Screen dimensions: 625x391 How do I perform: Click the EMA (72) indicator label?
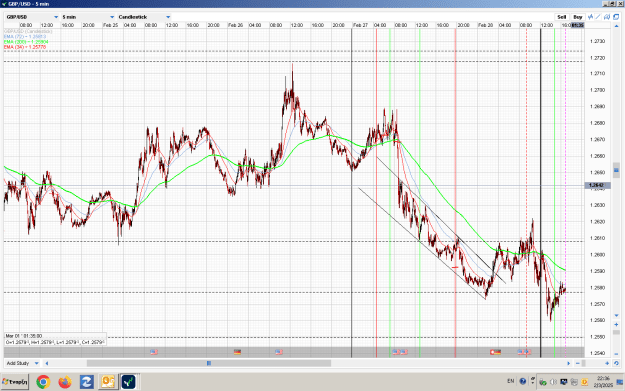25,36
